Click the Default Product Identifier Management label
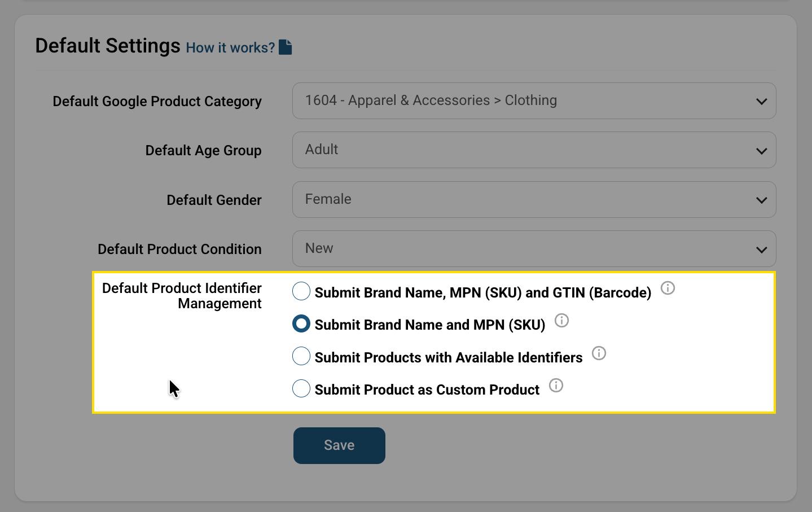 coord(182,296)
